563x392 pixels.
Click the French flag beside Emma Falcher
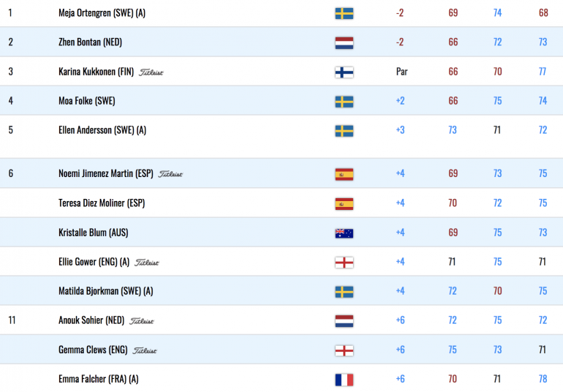[x=344, y=380]
